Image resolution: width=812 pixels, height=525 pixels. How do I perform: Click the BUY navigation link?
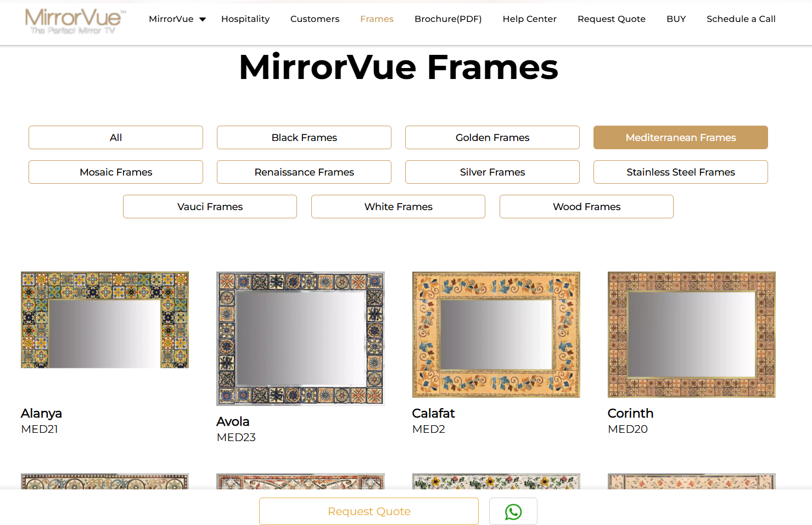coord(676,18)
